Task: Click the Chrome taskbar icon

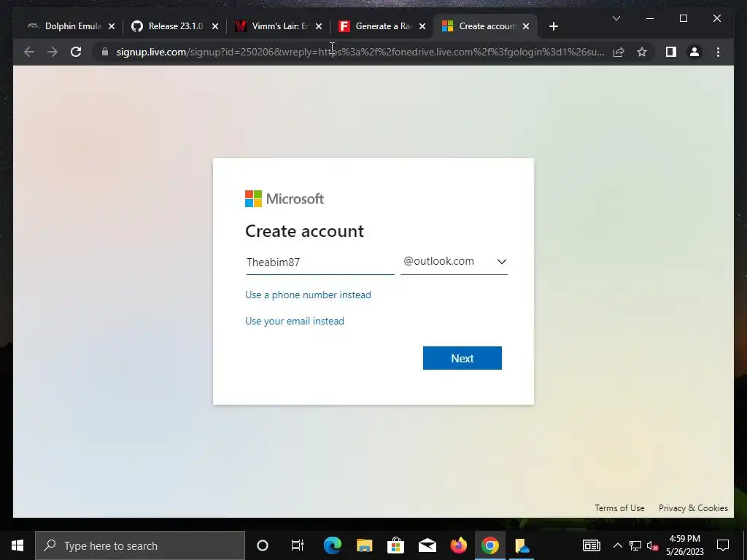Action: click(490, 545)
